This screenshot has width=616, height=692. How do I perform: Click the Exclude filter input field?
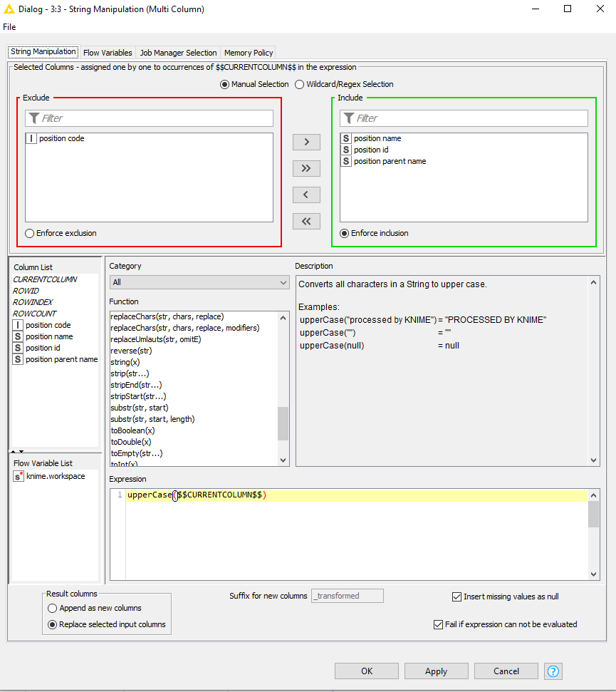point(149,118)
